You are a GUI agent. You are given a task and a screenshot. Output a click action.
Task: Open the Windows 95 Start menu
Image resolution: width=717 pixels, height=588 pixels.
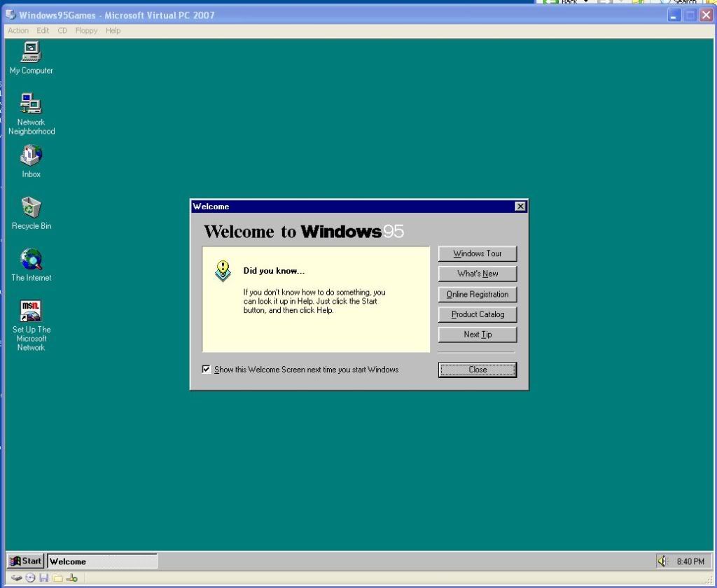(x=26, y=561)
